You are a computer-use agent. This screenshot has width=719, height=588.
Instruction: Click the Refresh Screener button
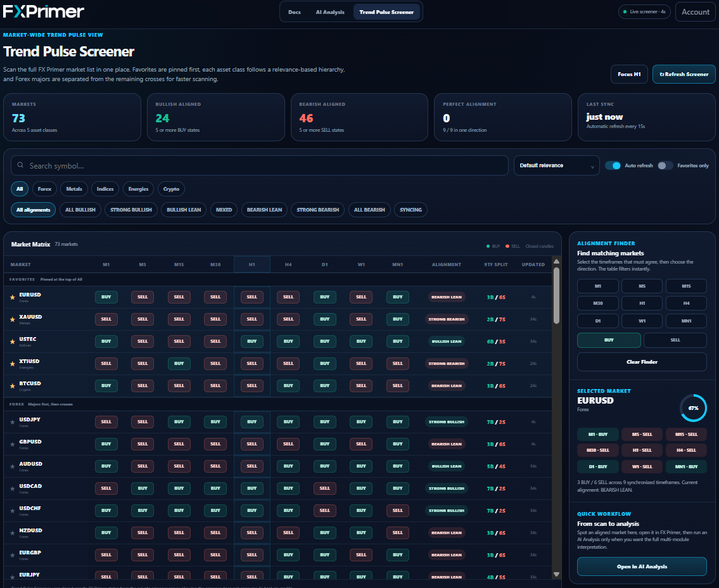pos(684,74)
